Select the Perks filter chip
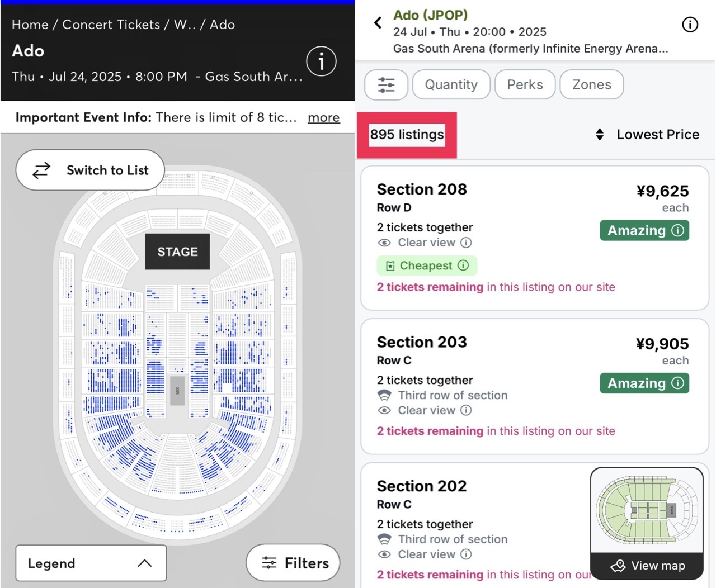Screen dimensions: 716x588 (x=525, y=85)
